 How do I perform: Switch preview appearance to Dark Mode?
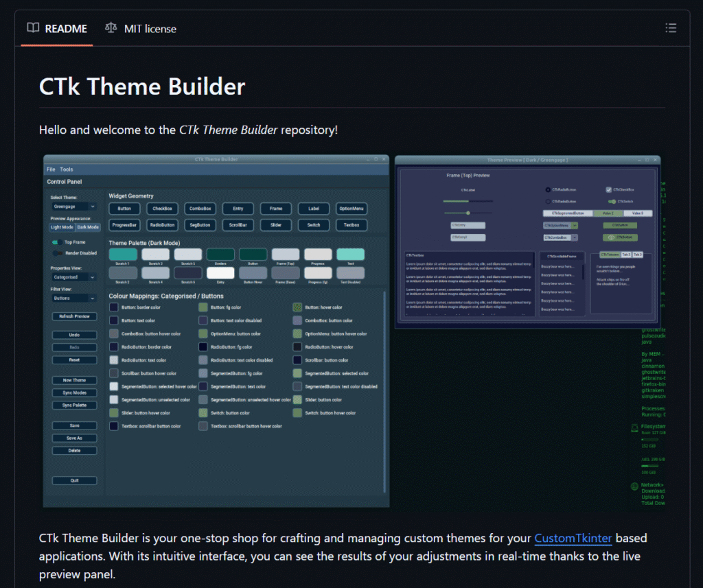click(88, 227)
